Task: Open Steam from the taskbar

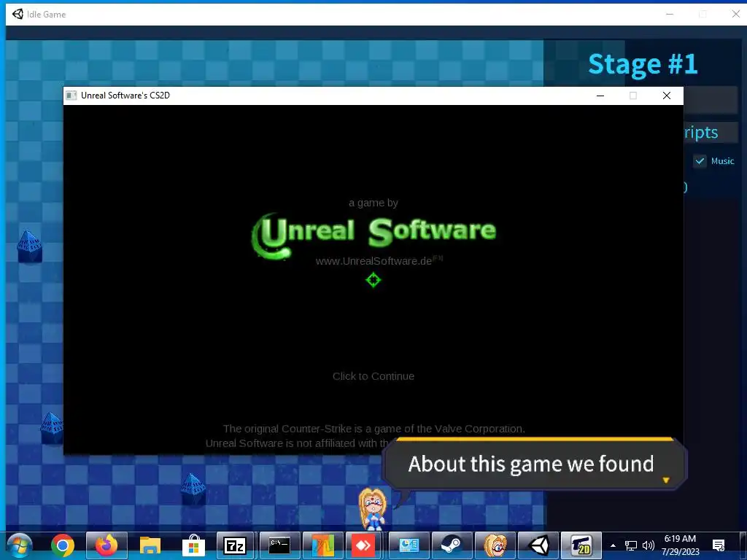Action: click(452, 545)
